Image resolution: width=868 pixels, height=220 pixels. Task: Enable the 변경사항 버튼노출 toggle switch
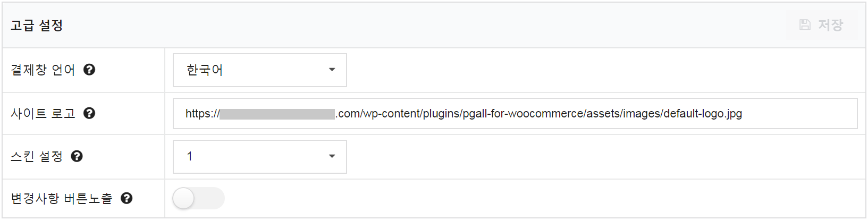coord(199,198)
